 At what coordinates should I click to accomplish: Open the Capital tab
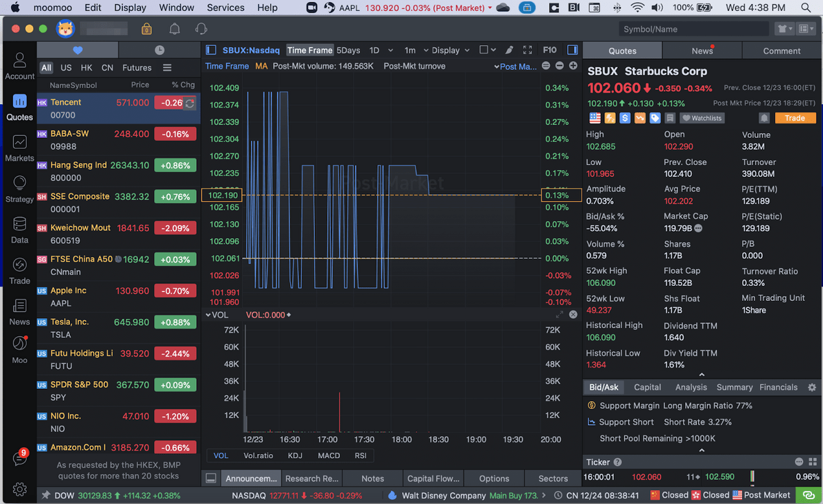click(x=647, y=387)
